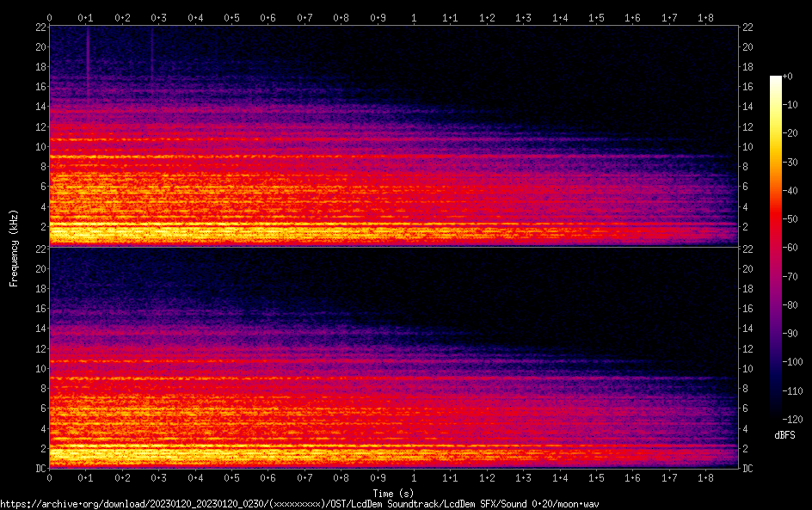The image size is (812, 510).
Task: Click the vertical spike near 0.1 s in top channel
Action: (87, 60)
